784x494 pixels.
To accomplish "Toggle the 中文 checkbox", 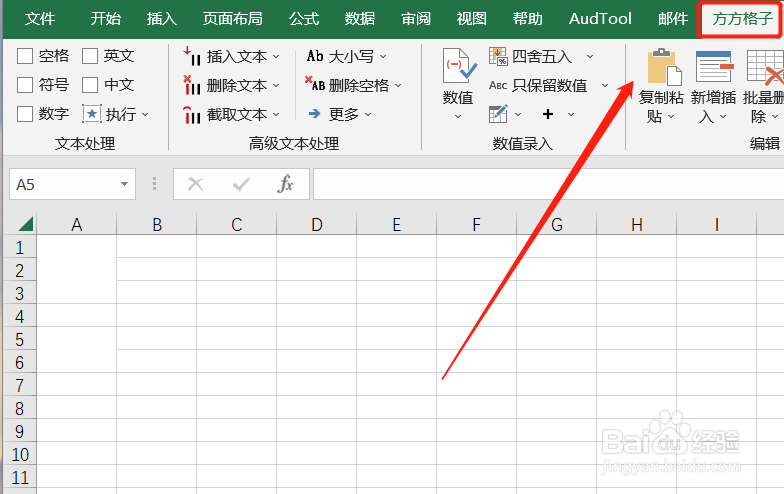I will click(x=90, y=85).
